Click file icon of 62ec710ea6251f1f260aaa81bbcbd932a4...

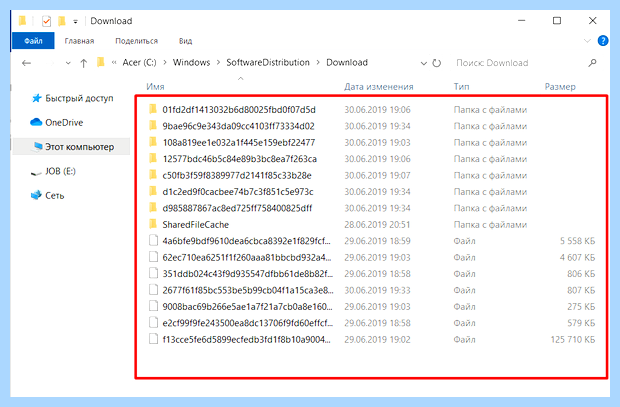tap(153, 257)
